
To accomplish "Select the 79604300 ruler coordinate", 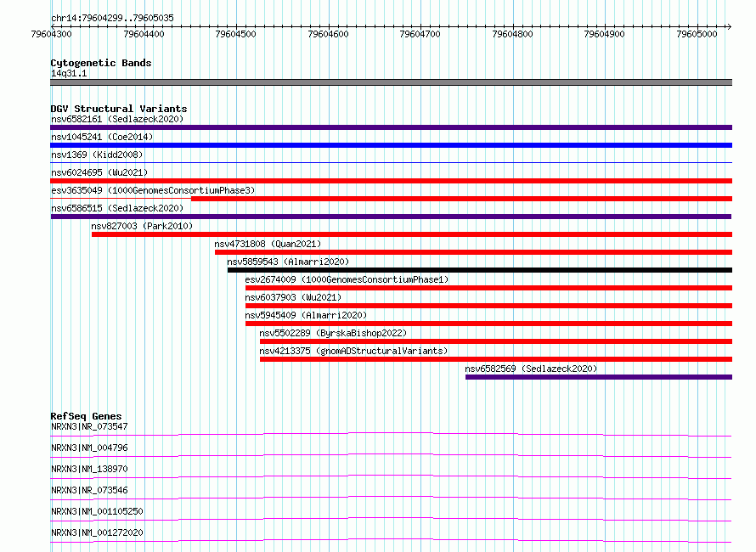I will tap(51, 34).
